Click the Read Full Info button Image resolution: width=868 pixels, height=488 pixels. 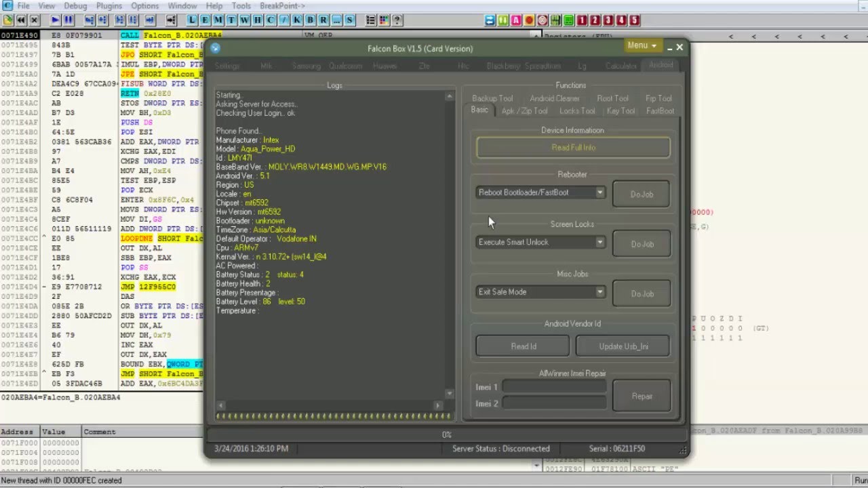(573, 148)
